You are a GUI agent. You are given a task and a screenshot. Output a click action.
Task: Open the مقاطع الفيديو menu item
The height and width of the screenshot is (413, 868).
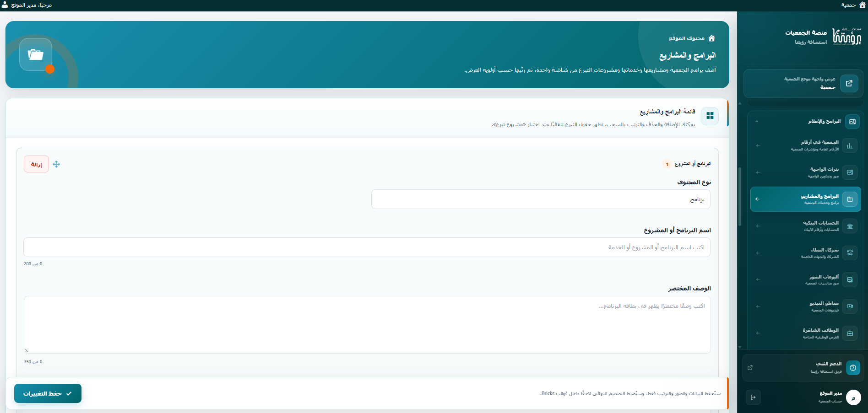806,306
